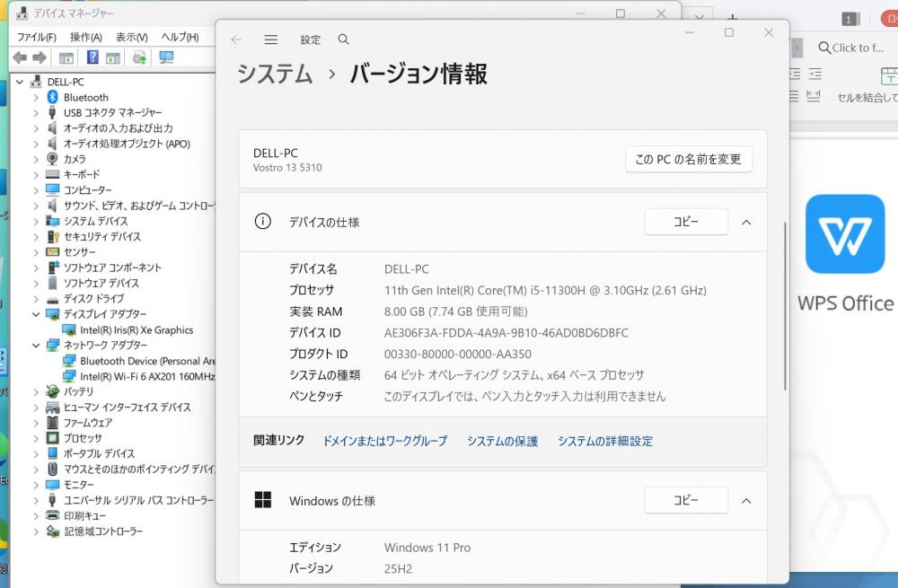
Task: Click the Settings search magnifier icon
Action: [x=343, y=39]
